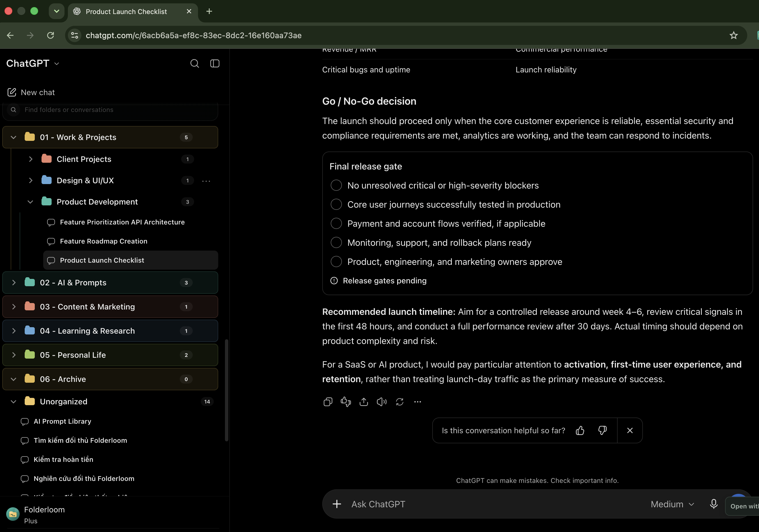The width and height of the screenshot is (759, 532).
Task: Bookmark page with the star icon
Action: [x=734, y=35]
